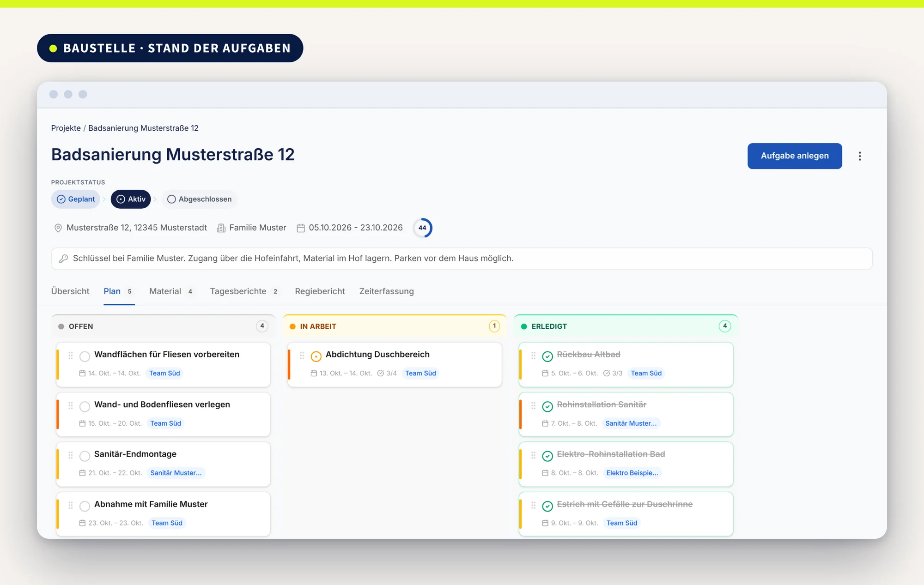924x585 pixels.
Task: Click the drag handle of Estrich mit Gefälle card
Action: click(534, 505)
